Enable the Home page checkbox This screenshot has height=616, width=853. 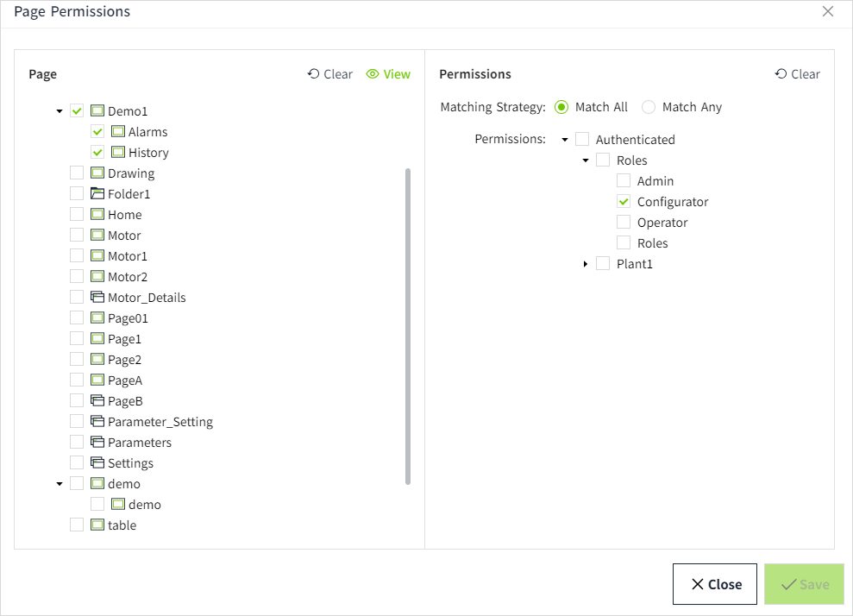(77, 215)
